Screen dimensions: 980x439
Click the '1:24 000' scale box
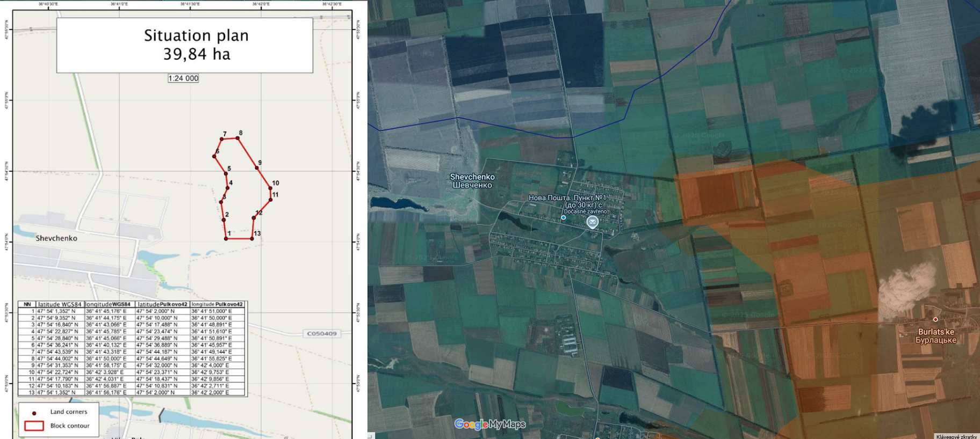tap(183, 78)
